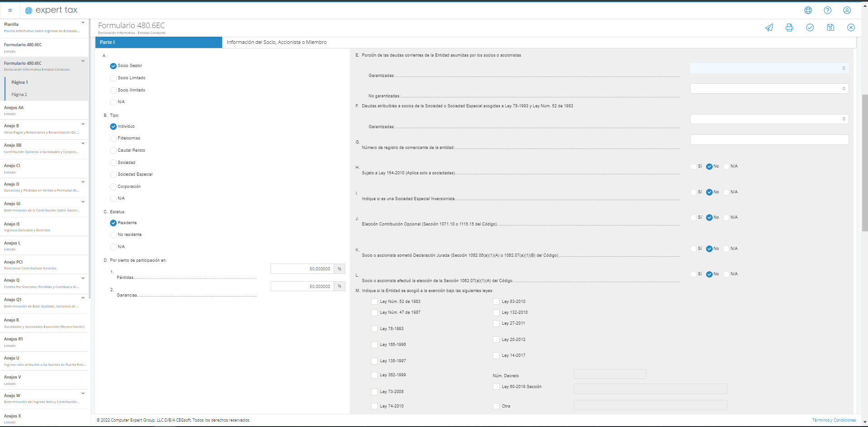This screenshot has height=427, width=868.
Task: Open Términos y Condiciones link
Action: tap(834, 420)
